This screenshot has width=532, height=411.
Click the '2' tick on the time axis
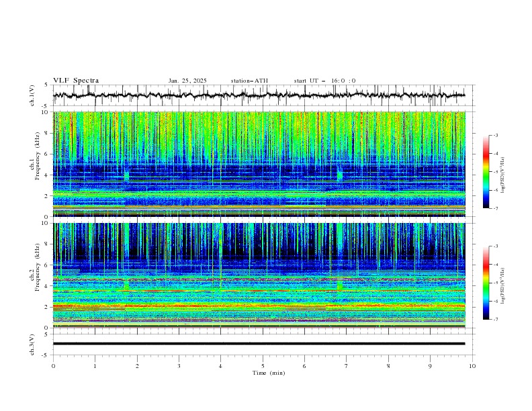click(137, 366)
